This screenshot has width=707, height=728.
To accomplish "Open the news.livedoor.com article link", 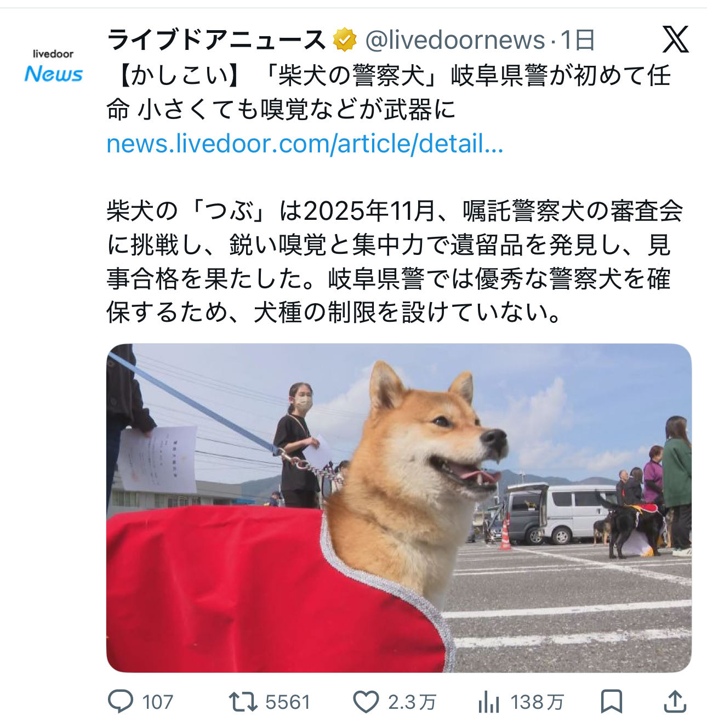I will pos(305,144).
